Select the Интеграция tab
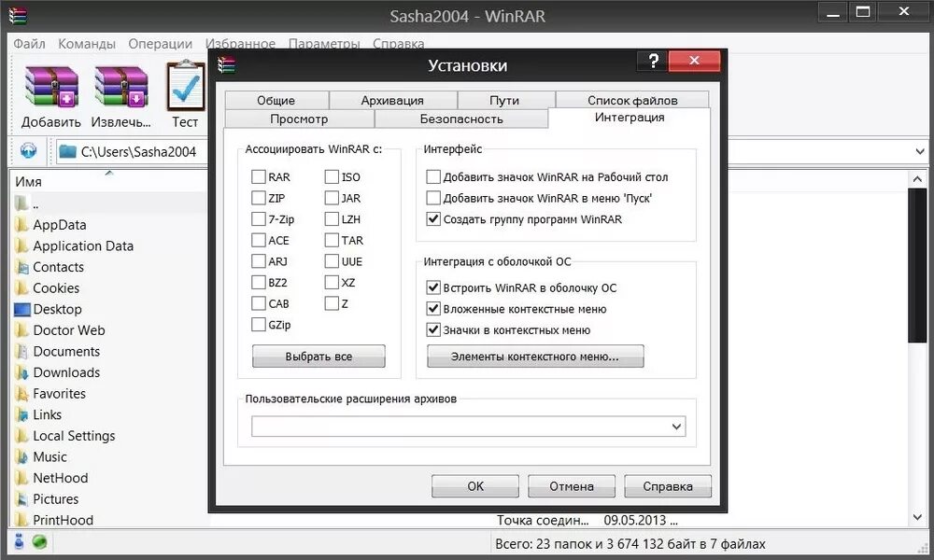Viewport: 934px width, 560px height. [630, 118]
